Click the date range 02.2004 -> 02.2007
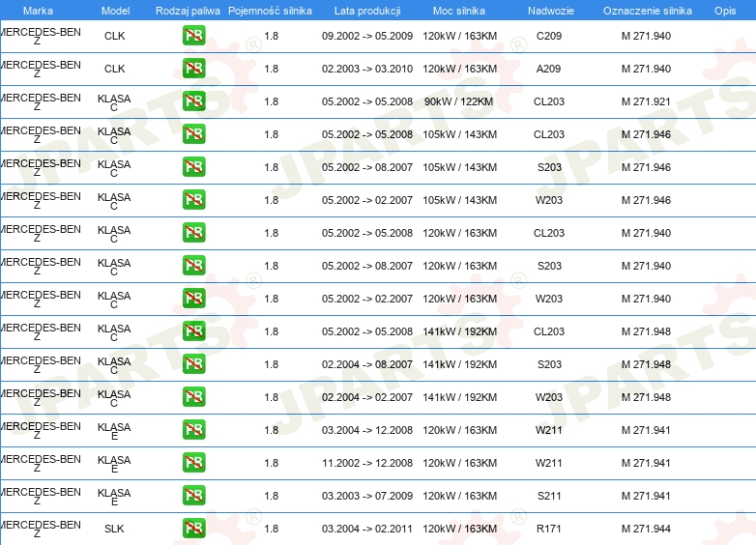 367,397
